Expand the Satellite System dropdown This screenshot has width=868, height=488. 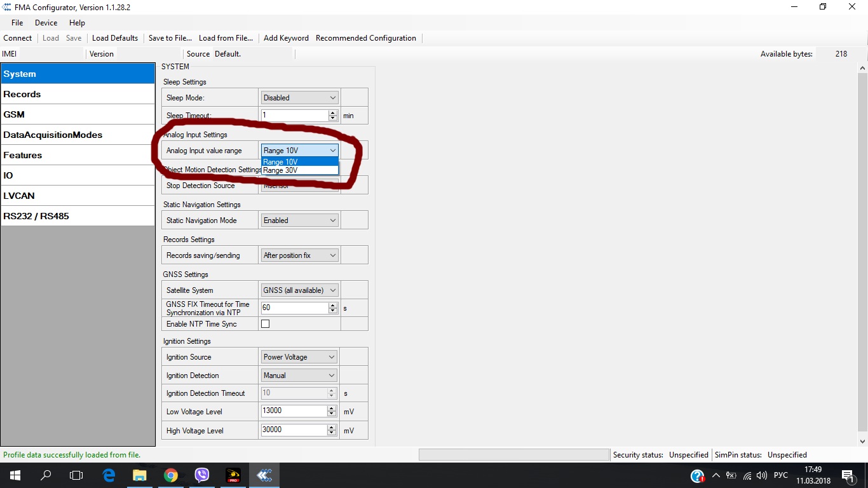299,290
